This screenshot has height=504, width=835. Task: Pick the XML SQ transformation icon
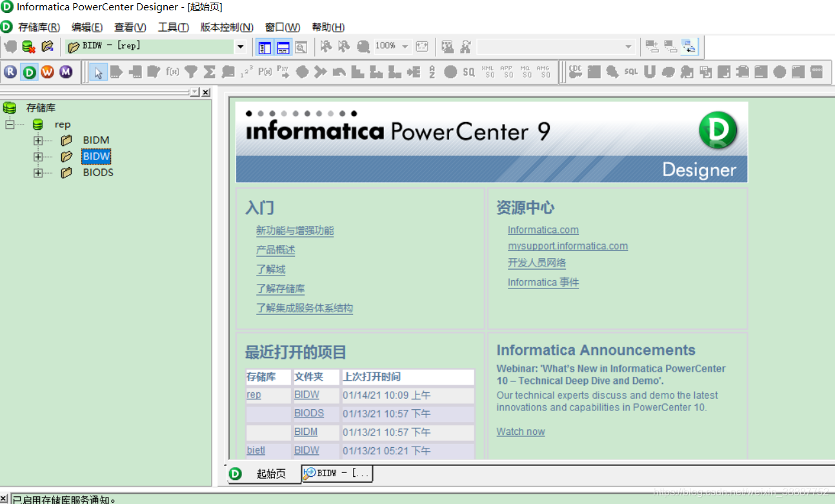(489, 72)
